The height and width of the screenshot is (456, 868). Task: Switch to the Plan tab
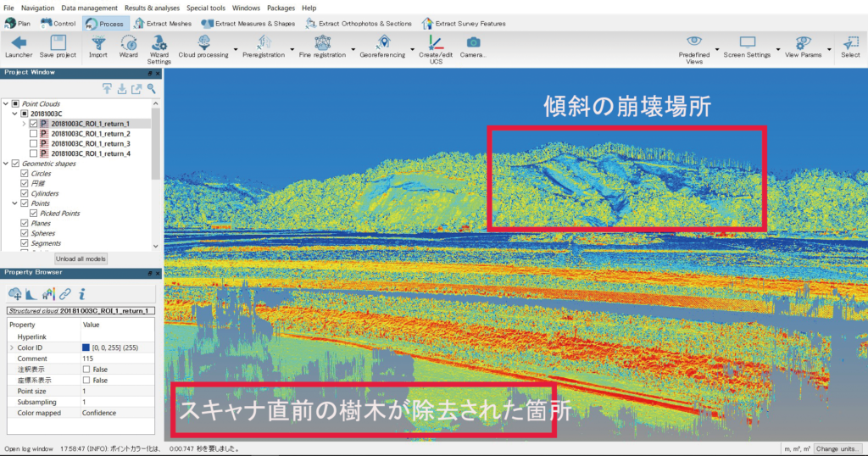click(18, 23)
